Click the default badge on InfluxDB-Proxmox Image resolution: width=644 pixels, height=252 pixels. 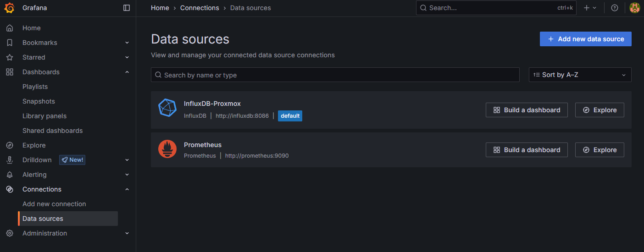click(x=290, y=116)
